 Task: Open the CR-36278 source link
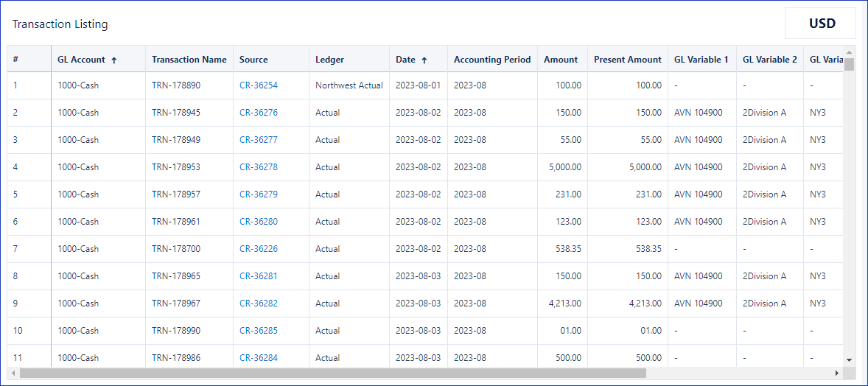(x=259, y=166)
